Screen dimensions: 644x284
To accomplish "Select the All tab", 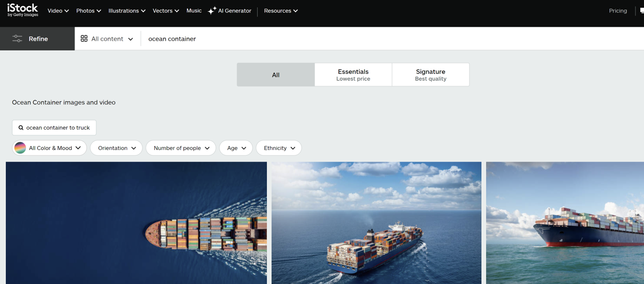I will coord(276,75).
